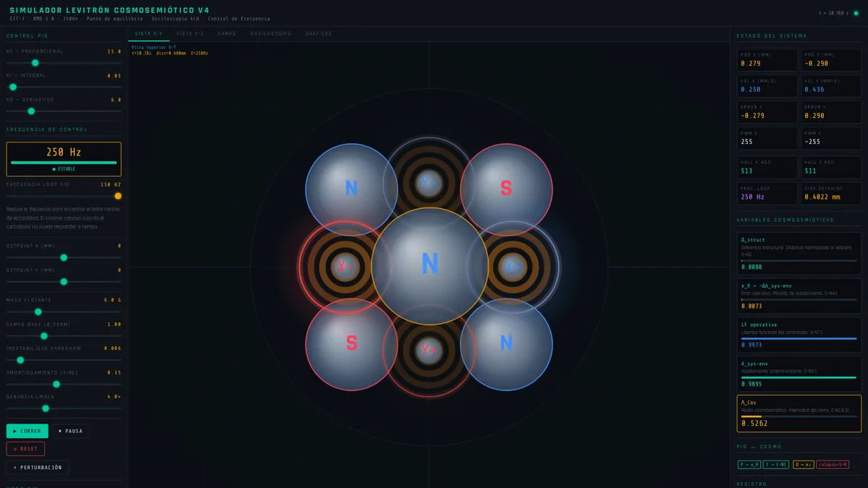Click the I → (-N) mapping tag
This screenshot has height=488, width=868.
[777, 464]
